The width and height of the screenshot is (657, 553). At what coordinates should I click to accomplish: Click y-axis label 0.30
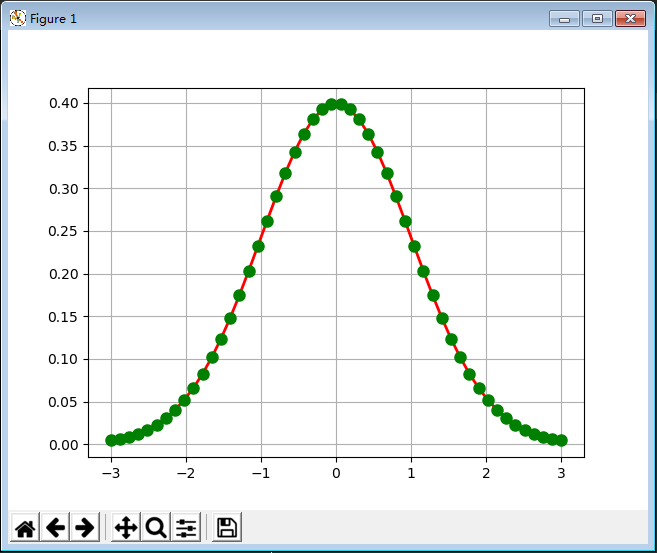[64, 189]
